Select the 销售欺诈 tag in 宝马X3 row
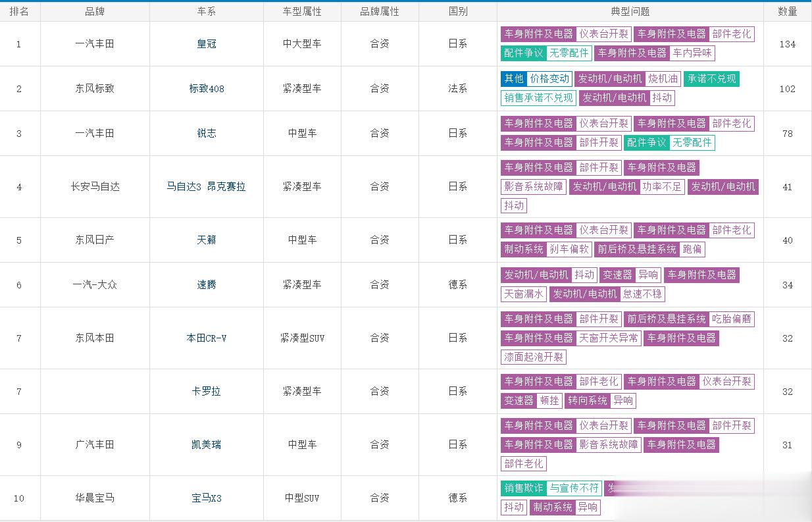 tap(524, 488)
